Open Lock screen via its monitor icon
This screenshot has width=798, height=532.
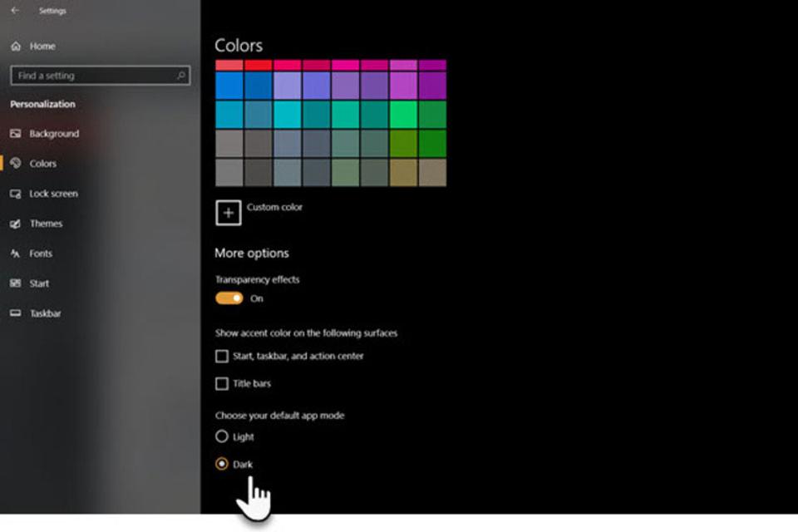pos(16,194)
